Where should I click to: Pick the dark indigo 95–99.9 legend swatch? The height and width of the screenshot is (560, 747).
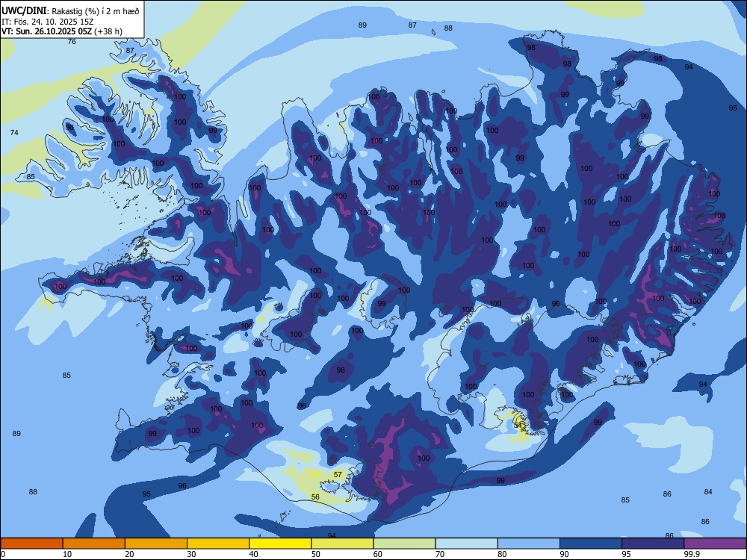click(653, 544)
